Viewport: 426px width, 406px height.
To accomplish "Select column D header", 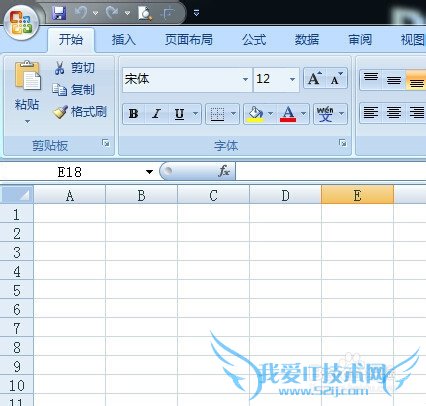I will click(x=285, y=195).
